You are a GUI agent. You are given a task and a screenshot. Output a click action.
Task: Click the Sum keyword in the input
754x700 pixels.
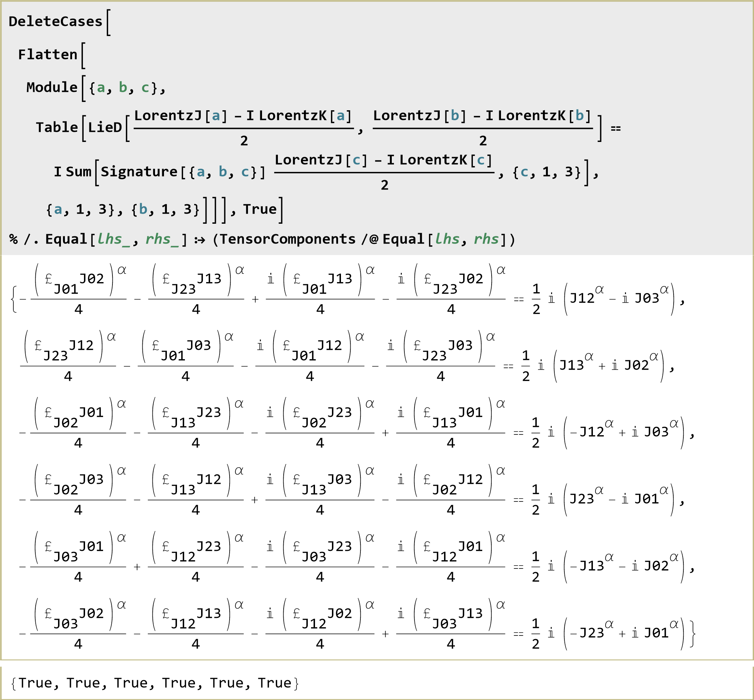pyautogui.click(x=79, y=172)
